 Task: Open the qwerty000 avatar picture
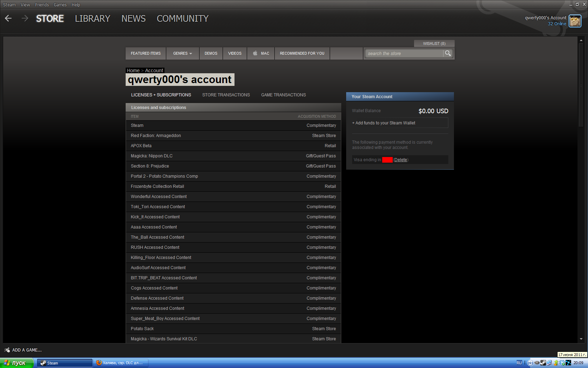pos(575,21)
